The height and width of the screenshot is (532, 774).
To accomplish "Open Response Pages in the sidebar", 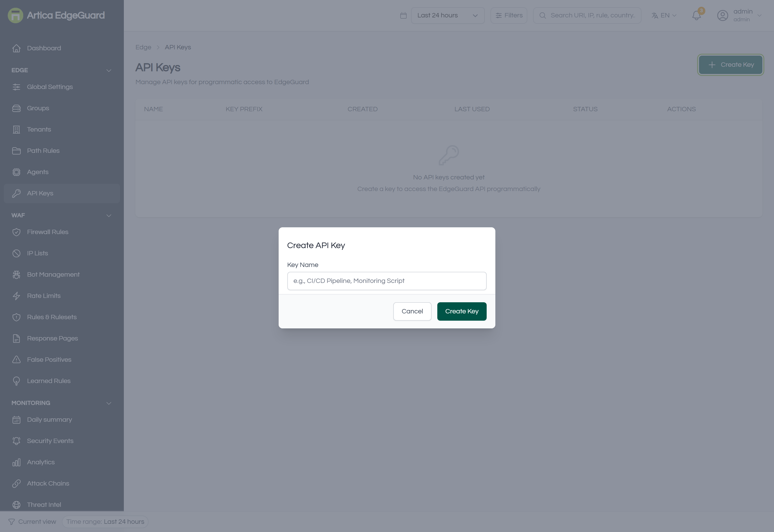I will pyautogui.click(x=62, y=338).
